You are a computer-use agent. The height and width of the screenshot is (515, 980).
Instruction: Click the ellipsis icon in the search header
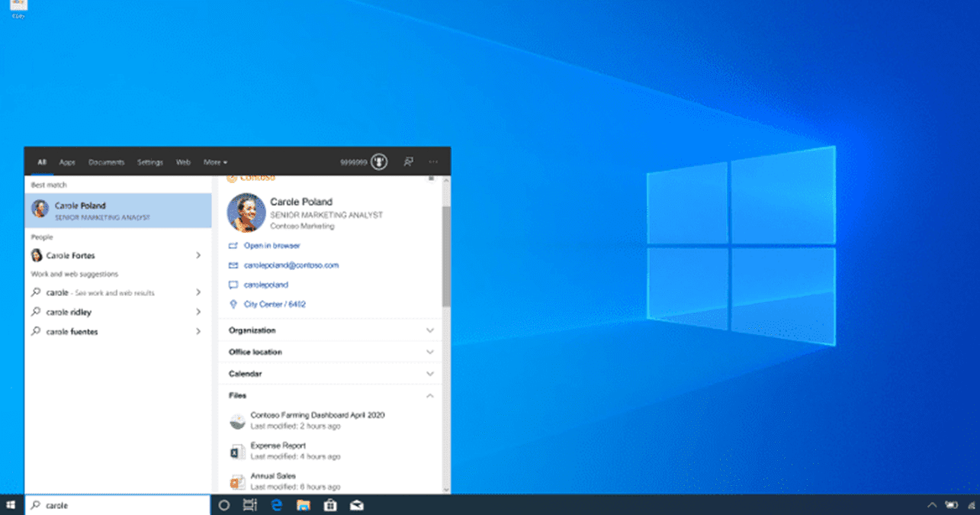(433, 162)
